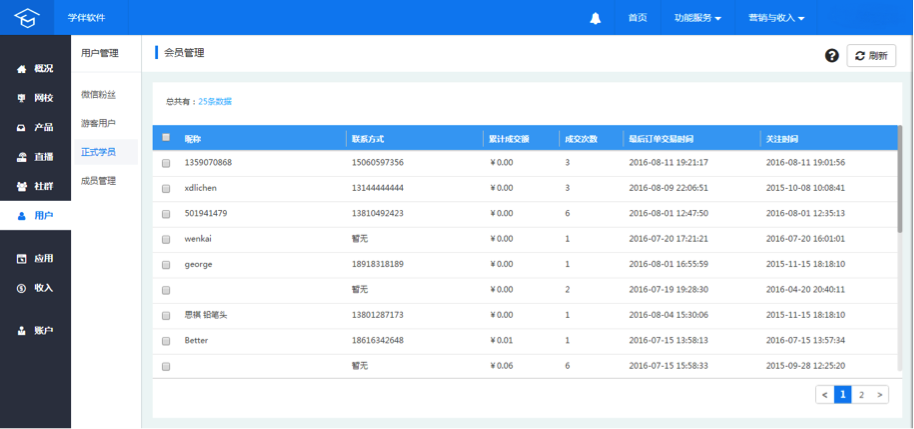Check the row for Better
This screenshot has width=914, height=429.
pos(166,341)
